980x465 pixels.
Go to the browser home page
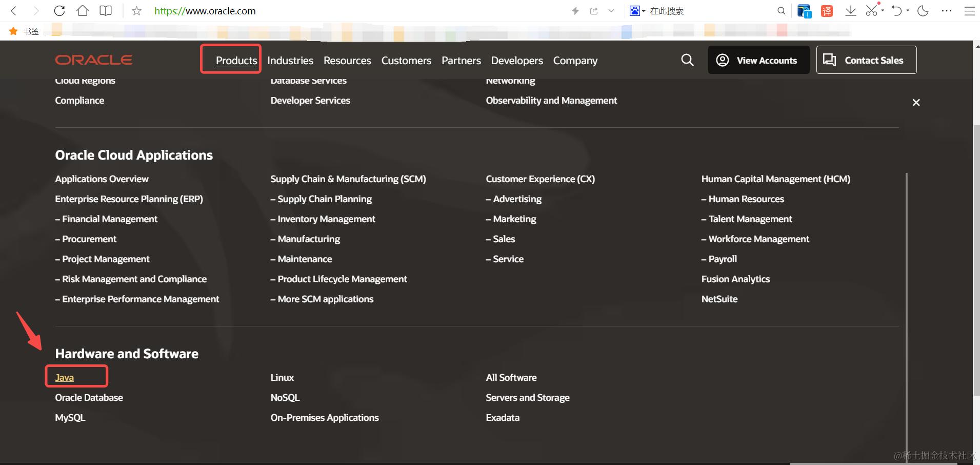tap(83, 11)
